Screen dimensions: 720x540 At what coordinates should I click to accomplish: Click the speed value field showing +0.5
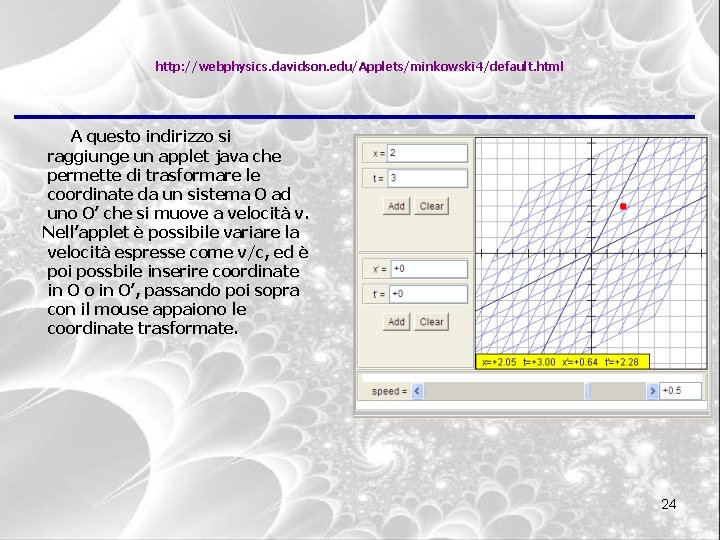tap(681, 391)
